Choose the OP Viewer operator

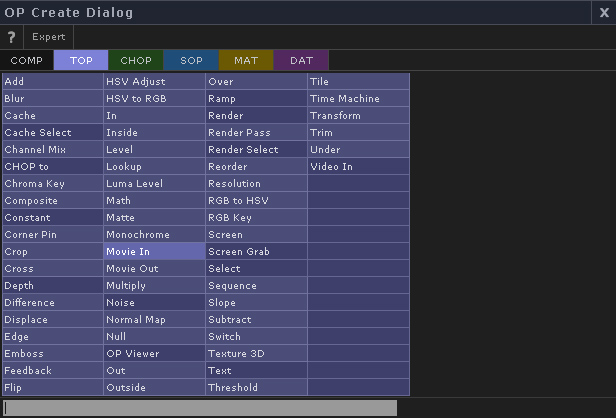[154, 354]
